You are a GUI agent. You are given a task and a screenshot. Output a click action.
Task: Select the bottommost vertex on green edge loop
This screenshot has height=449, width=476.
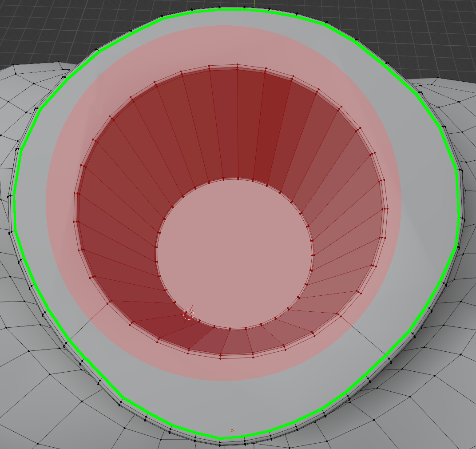tap(219, 437)
